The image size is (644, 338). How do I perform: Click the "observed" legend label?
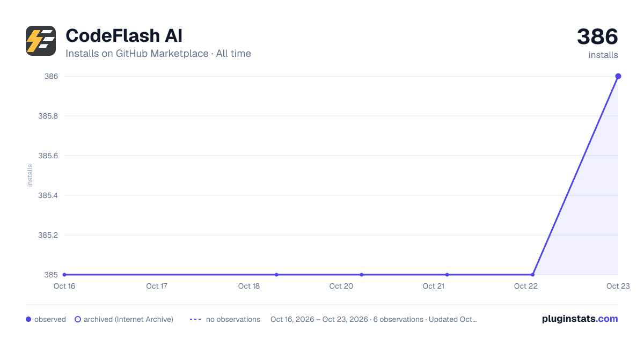50,319
